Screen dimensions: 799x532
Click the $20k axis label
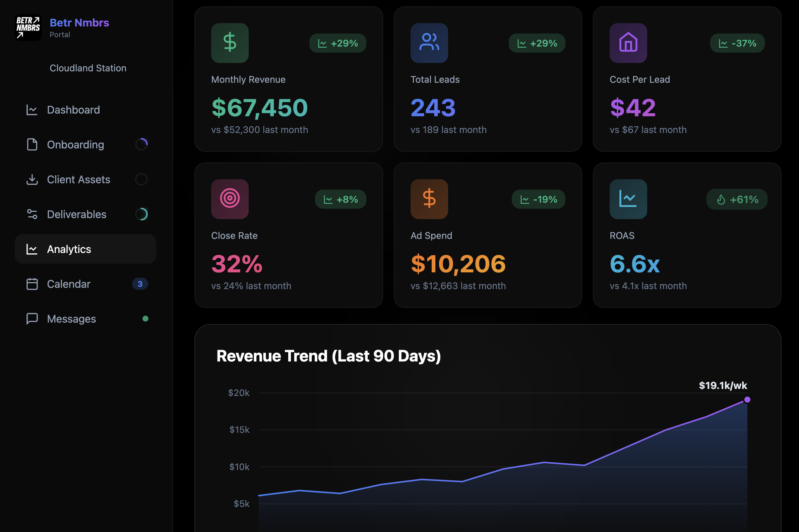239,393
